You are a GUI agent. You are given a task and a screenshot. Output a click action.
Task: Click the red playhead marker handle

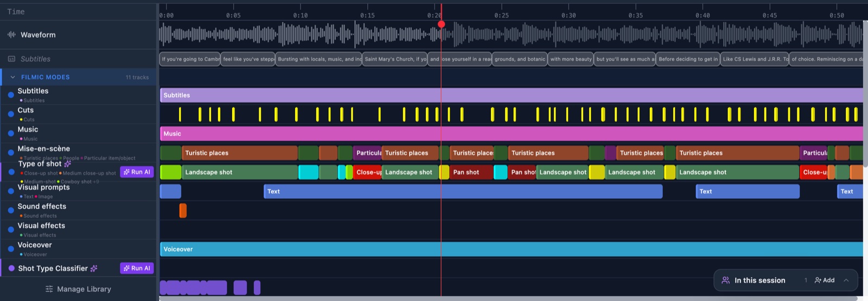[x=442, y=24]
